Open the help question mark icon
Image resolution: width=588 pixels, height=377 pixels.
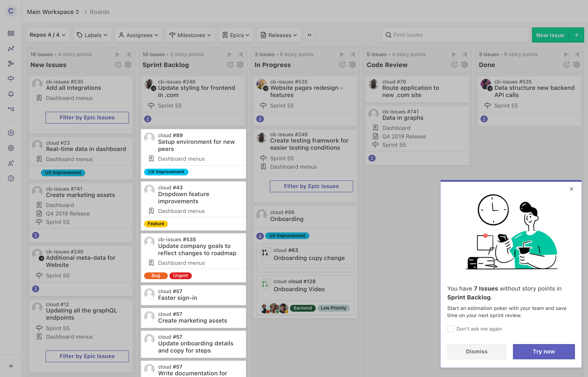point(11,178)
